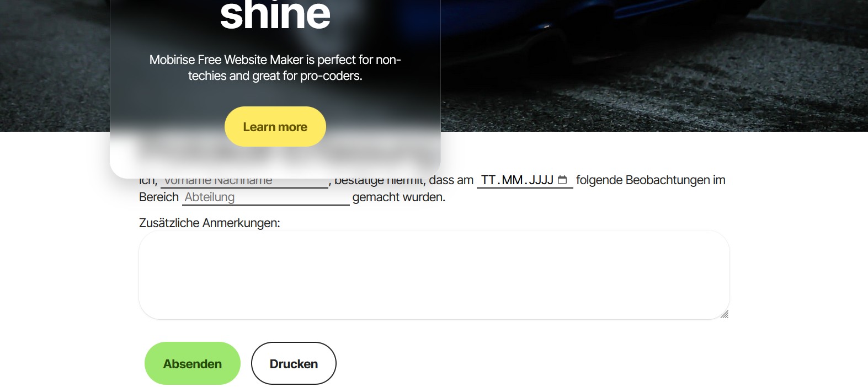Select the JJJJ year segment of date
This screenshot has height=387, width=868.
pos(541,180)
